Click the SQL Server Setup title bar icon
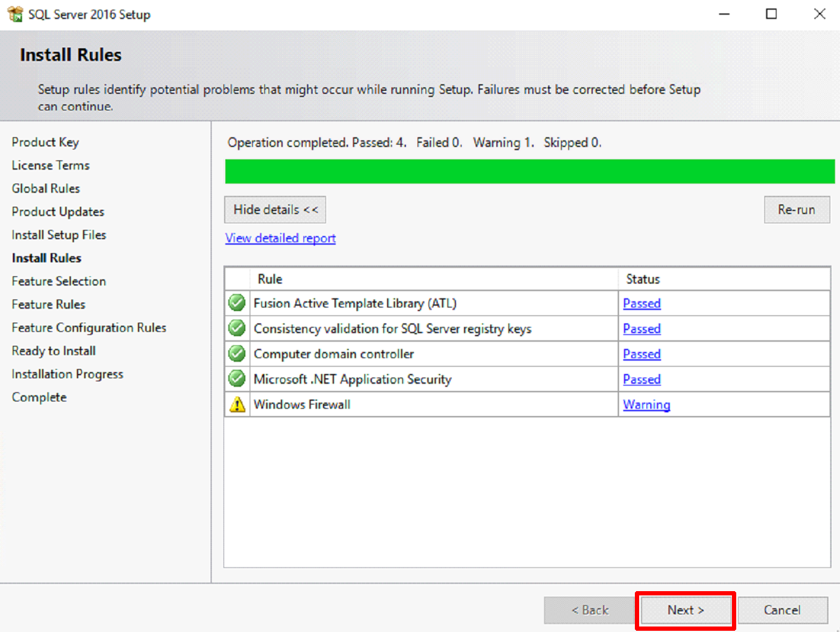Viewport: 840px width, 632px height. [x=15, y=14]
